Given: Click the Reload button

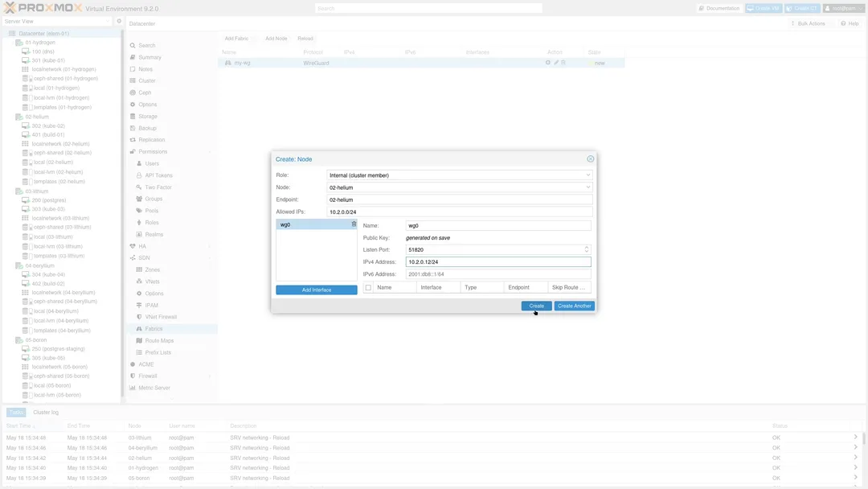Looking at the screenshot, I should (305, 39).
